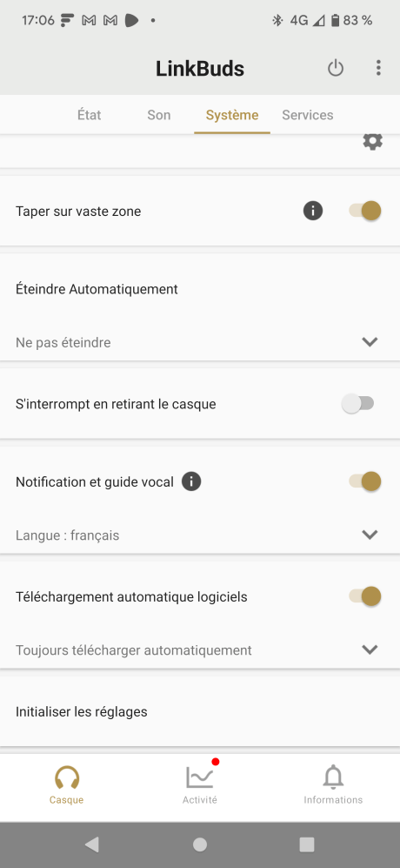Tap the power icon next to LinkBuds
Viewport: 400px width, 868px height.
pos(336,68)
